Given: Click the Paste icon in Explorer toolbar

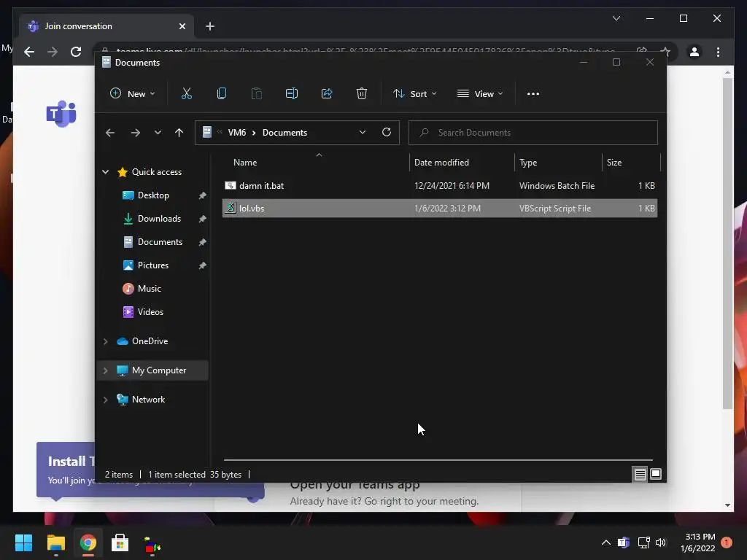Looking at the screenshot, I should [256, 94].
